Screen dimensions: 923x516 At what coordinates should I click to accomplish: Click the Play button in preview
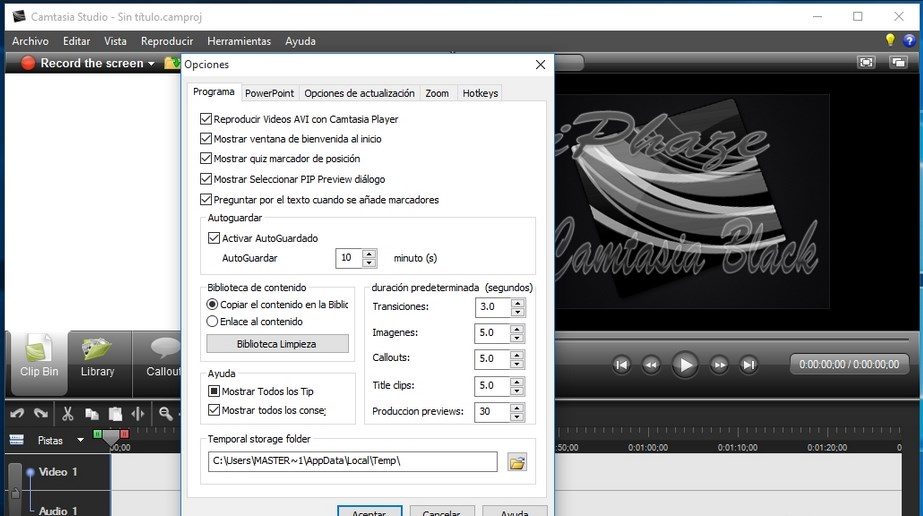click(685, 365)
